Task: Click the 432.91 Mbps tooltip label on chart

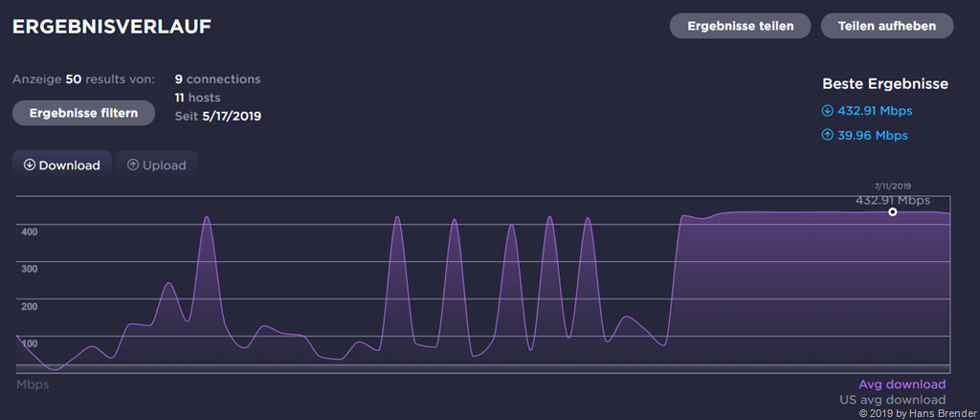Action: 892,200
